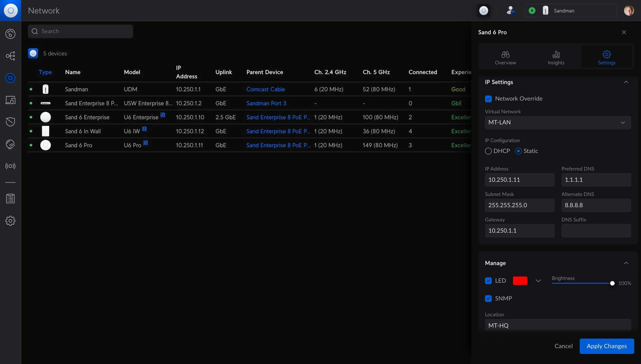
Task: Click the device Search field
Action: [x=81, y=31]
